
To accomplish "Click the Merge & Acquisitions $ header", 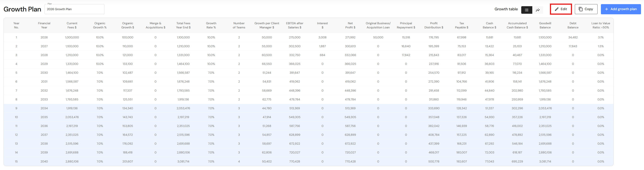I will pyautogui.click(x=155, y=25).
